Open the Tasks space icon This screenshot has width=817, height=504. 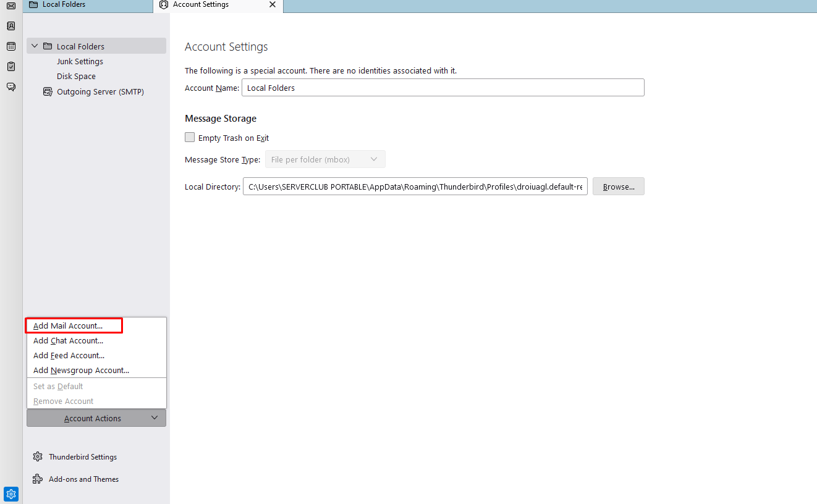pyautogui.click(x=11, y=67)
